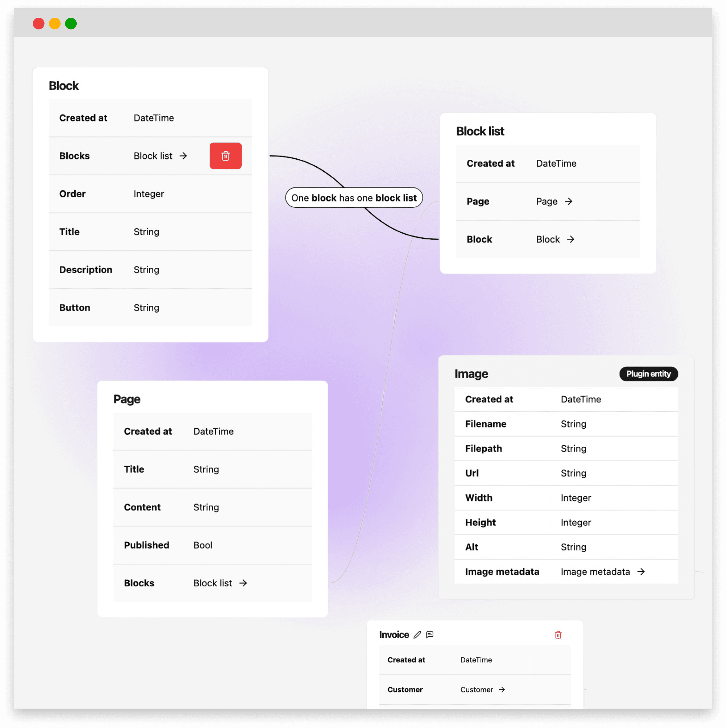The width and height of the screenshot is (726, 728).
Task: Click 'Created at' in Image card
Action: 489,400
